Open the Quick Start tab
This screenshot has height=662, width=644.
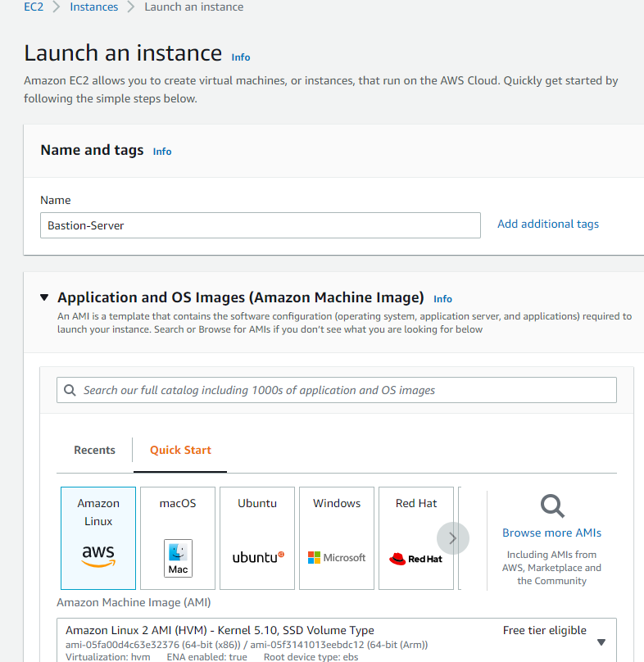pyautogui.click(x=180, y=450)
